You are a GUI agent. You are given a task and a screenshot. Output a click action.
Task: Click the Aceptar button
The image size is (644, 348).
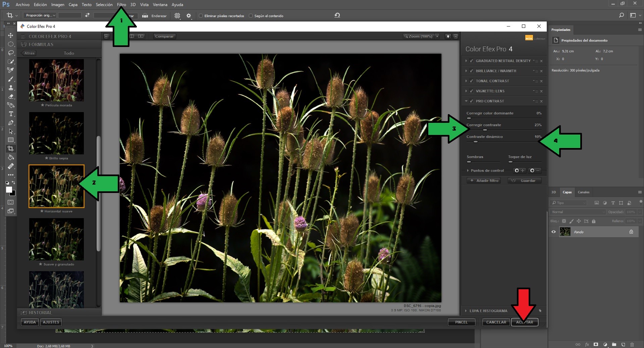pyautogui.click(x=525, y=322)
